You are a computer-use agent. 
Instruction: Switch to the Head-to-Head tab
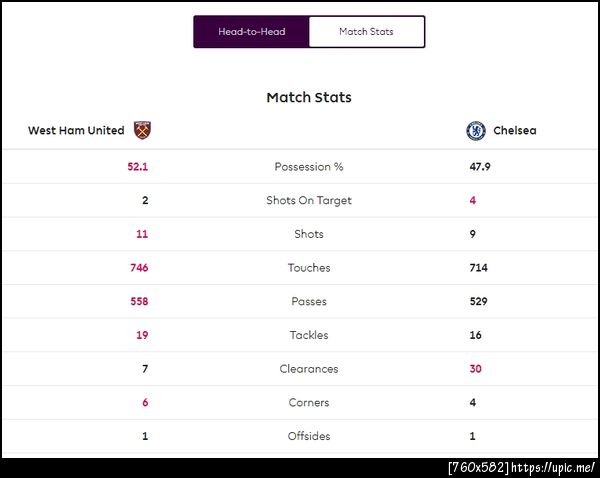251,32
